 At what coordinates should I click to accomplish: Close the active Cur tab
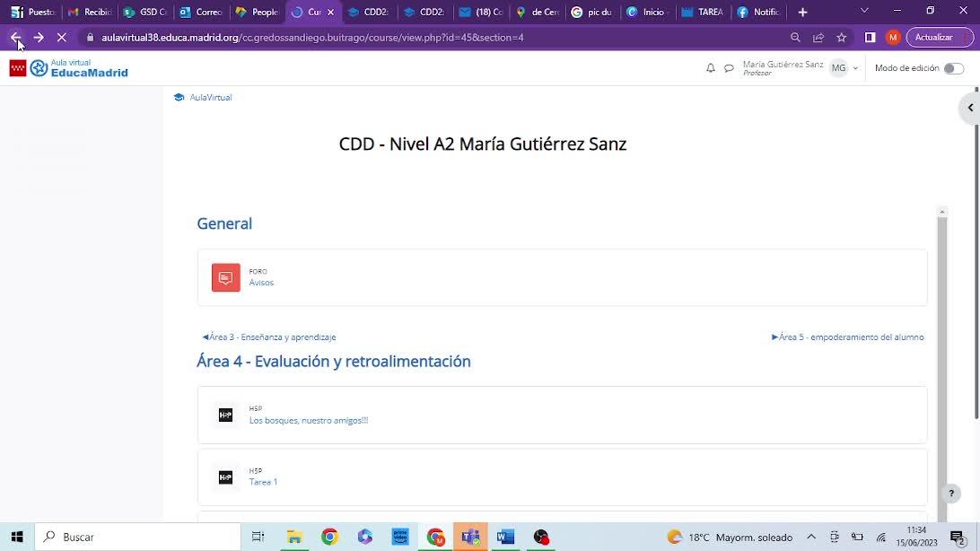(x=330, y=12)
